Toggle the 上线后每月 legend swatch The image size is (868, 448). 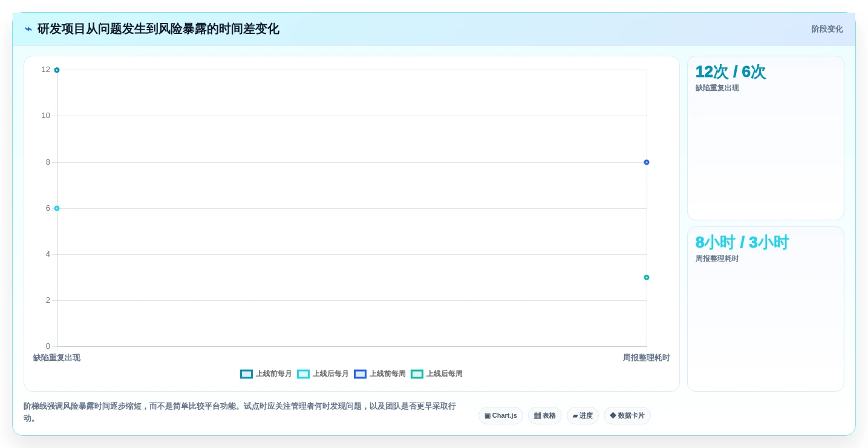[303, 374]
